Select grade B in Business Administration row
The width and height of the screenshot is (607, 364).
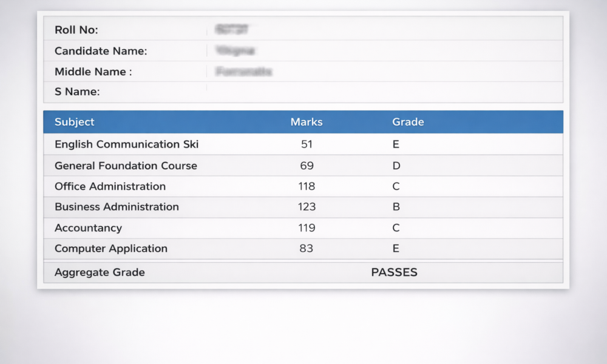[x=396, y=207]
